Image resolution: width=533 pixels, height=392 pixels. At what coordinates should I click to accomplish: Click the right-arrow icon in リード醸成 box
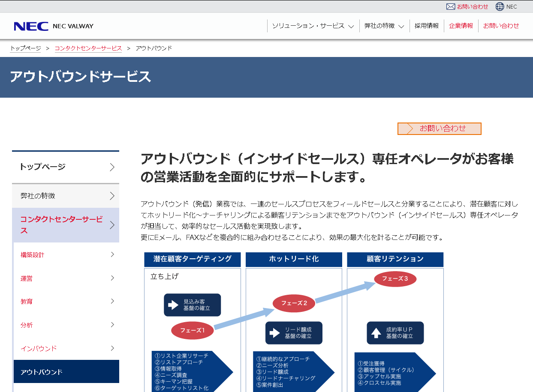(x=274, y=333)
